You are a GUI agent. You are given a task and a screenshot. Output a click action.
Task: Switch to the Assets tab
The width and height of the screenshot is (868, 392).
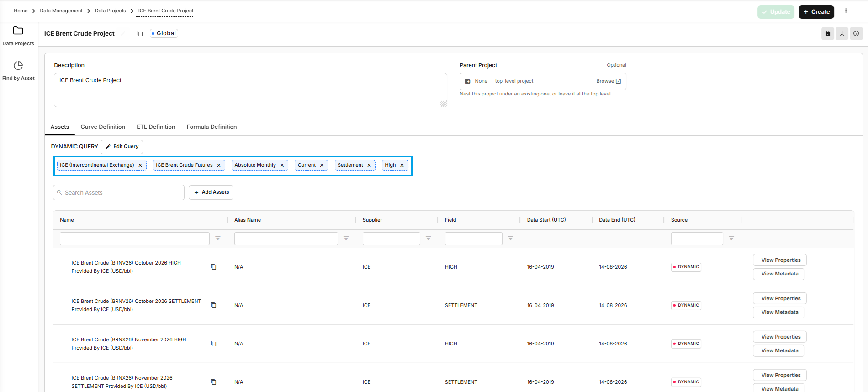pos(60,127)
